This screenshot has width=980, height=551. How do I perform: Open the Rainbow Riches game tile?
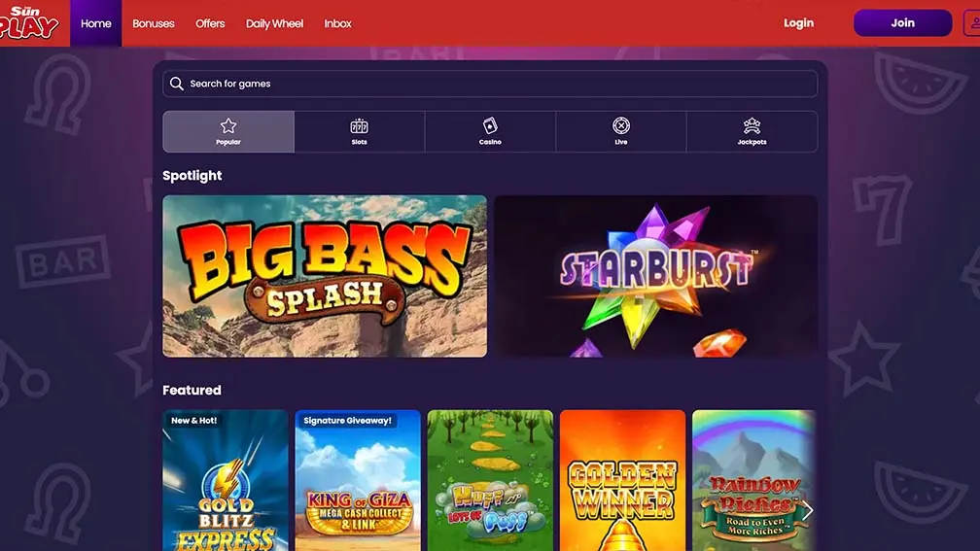click(753, 480)
